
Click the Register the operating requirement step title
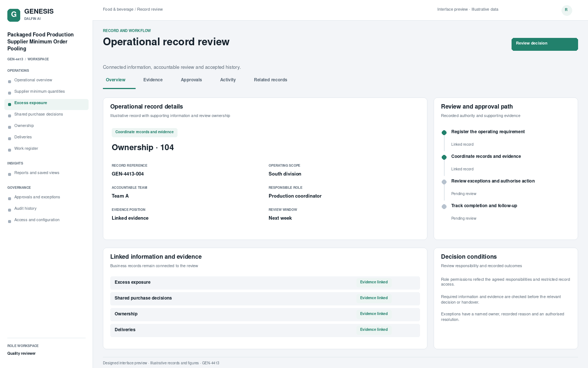[488, 132]
